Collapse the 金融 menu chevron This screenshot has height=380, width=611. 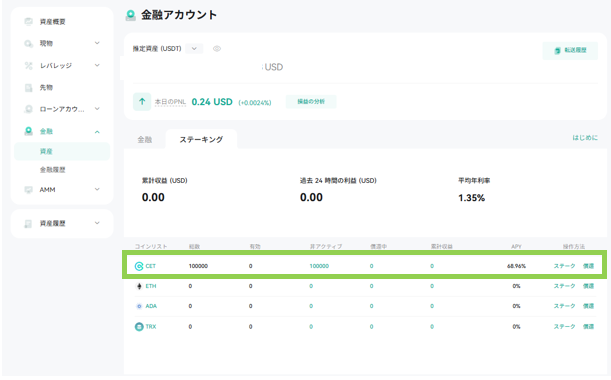97,132
